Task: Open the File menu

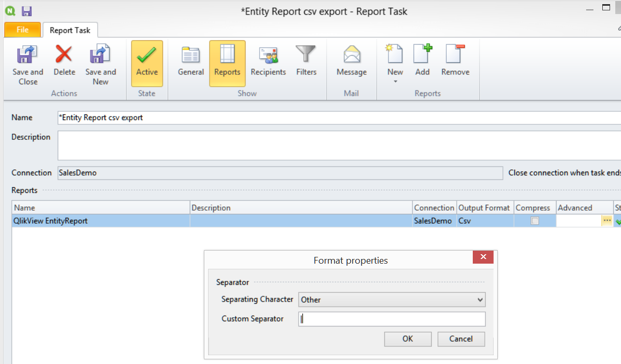Action: click(x=22, y=30)
